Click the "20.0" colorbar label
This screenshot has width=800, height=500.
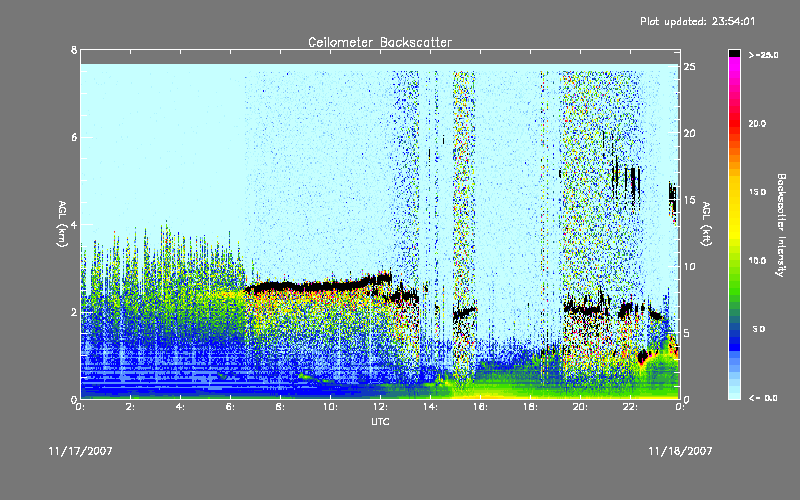pyautogui.click(x=757, y=124)
